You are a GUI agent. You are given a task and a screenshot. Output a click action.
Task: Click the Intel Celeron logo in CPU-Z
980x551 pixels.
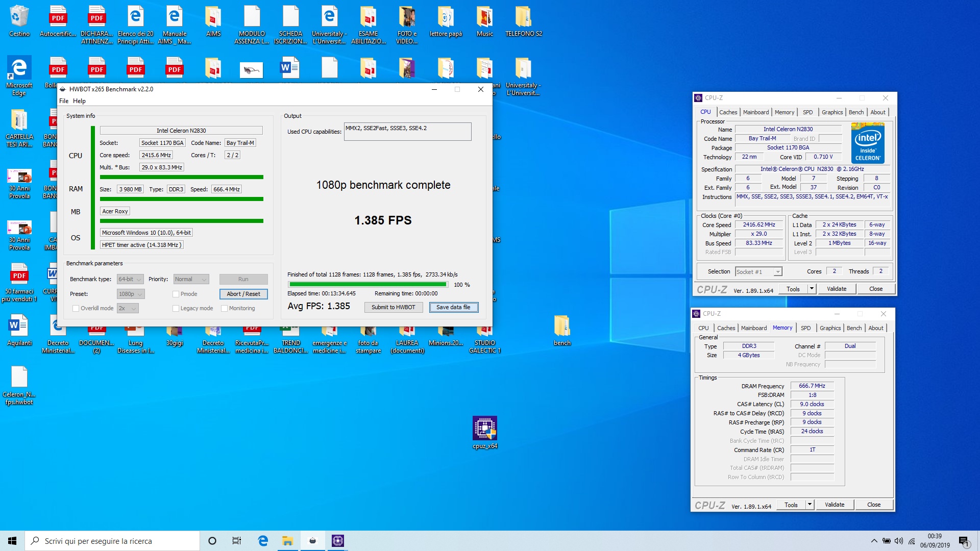tap(868, 143)
